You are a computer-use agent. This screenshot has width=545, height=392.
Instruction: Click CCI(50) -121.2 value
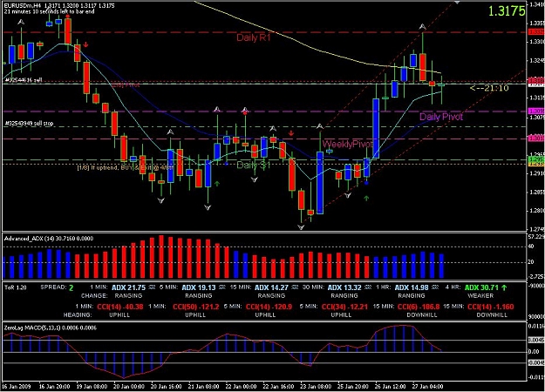click(x=196, y=307)
